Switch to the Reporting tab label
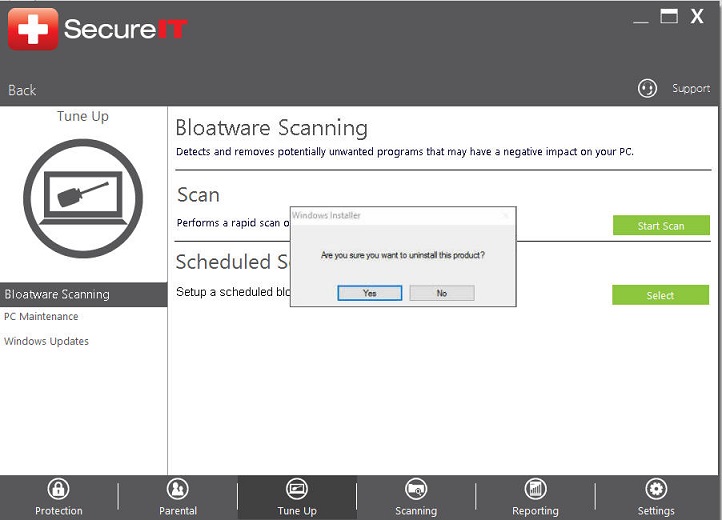722x520 pixels. pos(536,511)
